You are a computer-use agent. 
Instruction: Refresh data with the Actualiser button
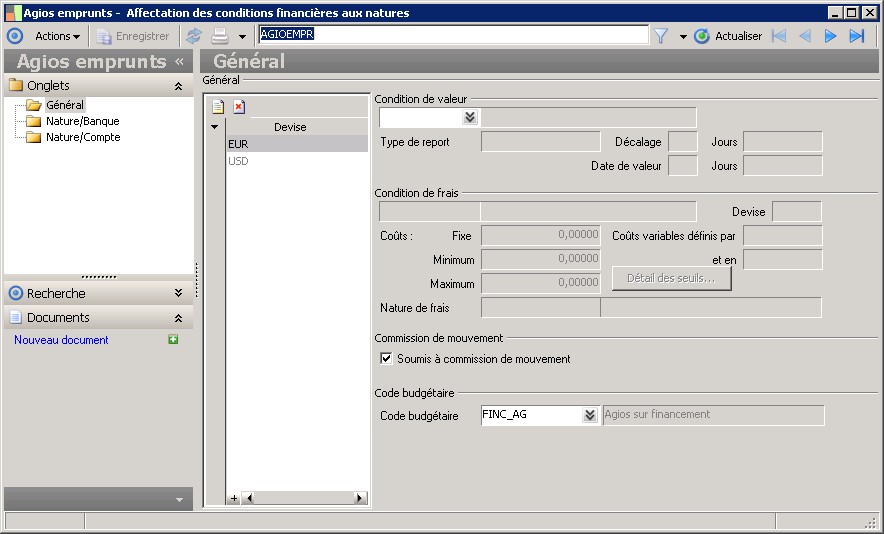tap(728, 36)
